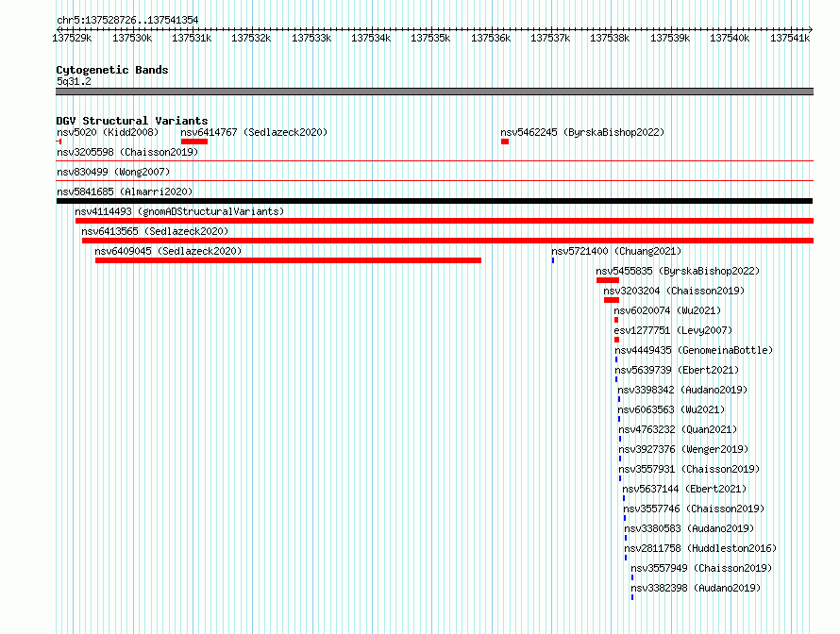Open nsv3380583 (Audano2019) variant

click(689, 528)
